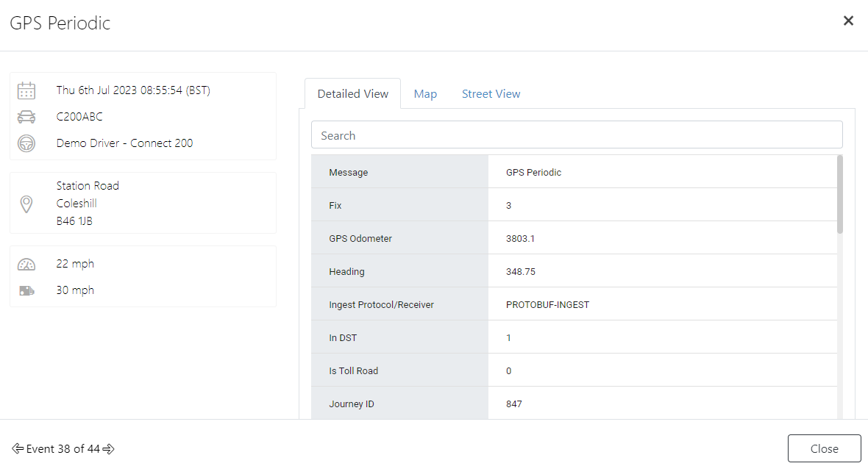The width and height of the screenshot is (868, 466).
Task: Click the steering wheel icon beside Demo Driver
Action: tap(26, 143)
